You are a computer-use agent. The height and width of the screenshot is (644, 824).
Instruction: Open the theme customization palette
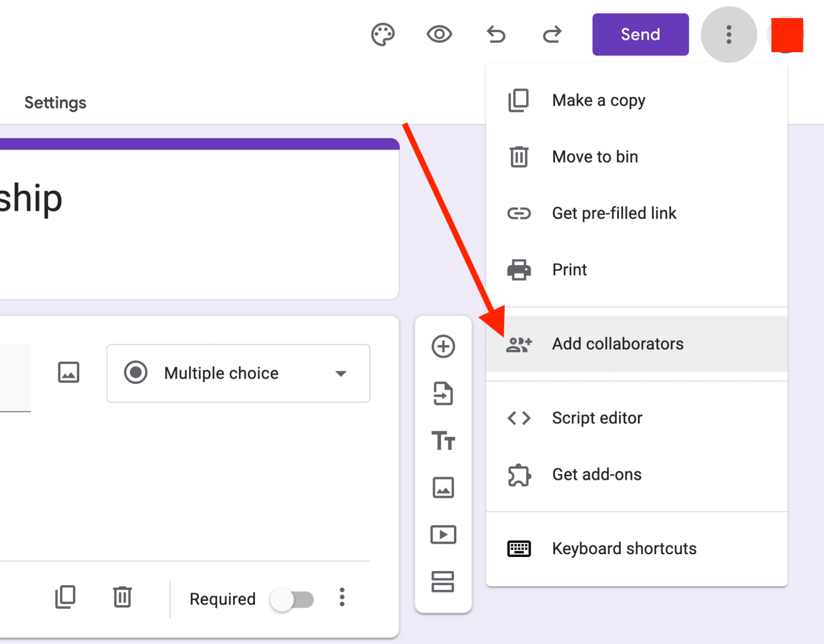point(383,35)
